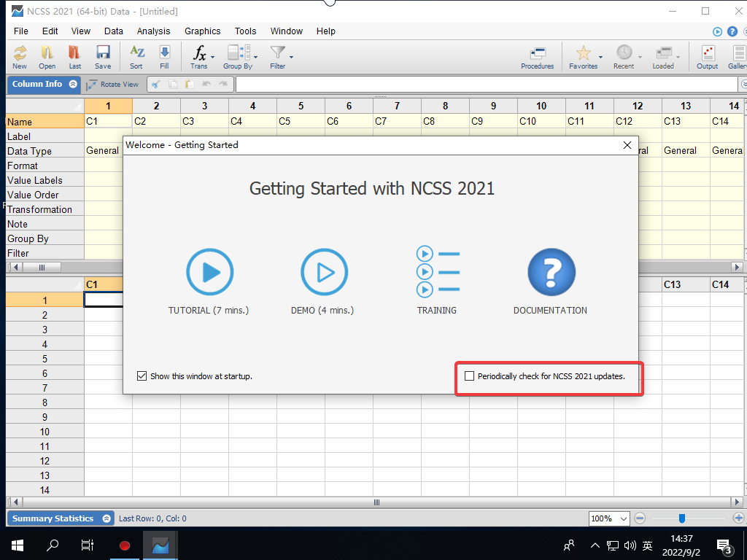Click the New dataset toolbar icon
This screenshot has width=747, height=560.
click(20, 57)
